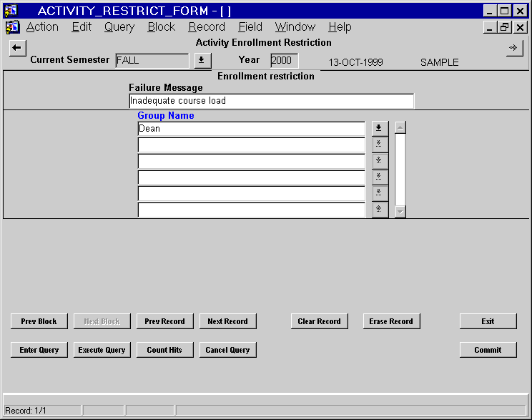The image size is (532, 420).
Task: Minimize the inner form window
Action: pyautogui.click(x=490, y=27)
